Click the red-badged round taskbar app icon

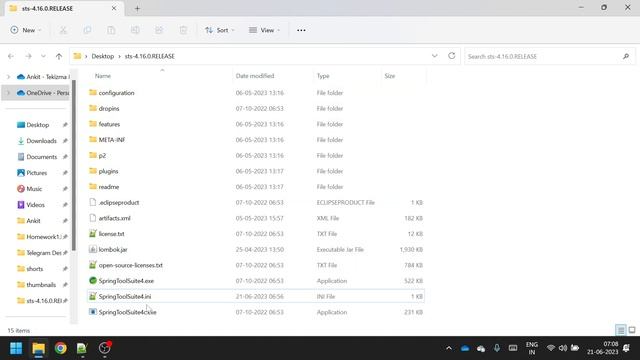pos(104,348)
